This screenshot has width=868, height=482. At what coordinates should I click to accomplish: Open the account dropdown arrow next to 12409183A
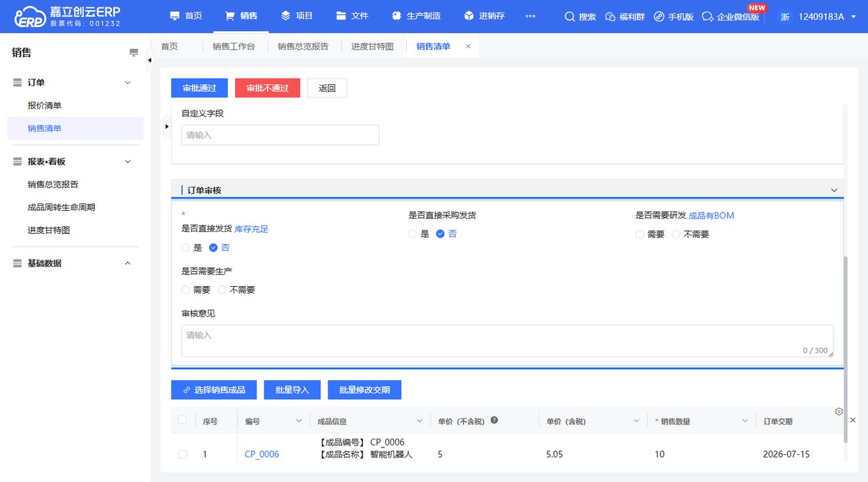tap(853, 17)
